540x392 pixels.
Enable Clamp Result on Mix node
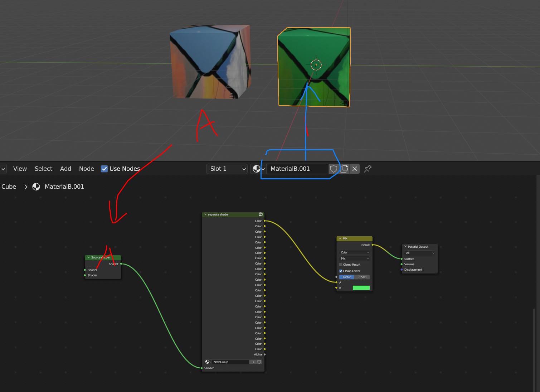[x=341, y=265]
